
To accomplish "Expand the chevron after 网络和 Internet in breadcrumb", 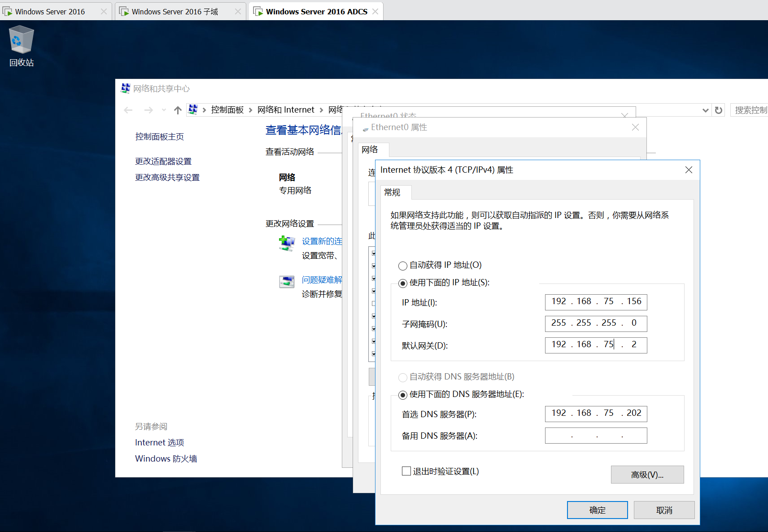I will click(321, 110).
